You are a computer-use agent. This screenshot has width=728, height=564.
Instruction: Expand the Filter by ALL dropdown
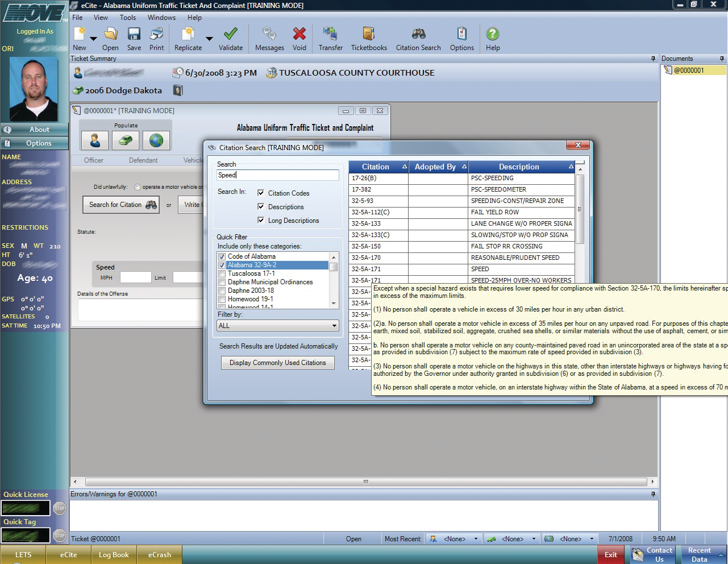point(334,326)
